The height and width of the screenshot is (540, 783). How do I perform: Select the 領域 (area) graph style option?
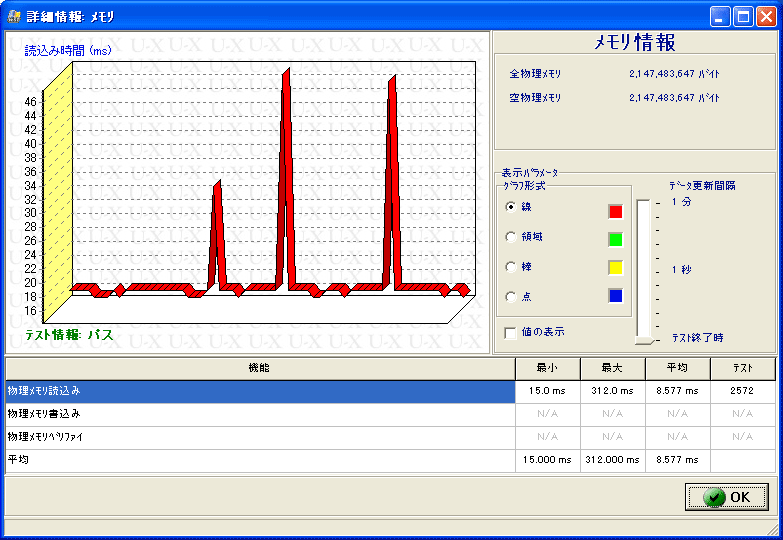(x=512, y=237)
